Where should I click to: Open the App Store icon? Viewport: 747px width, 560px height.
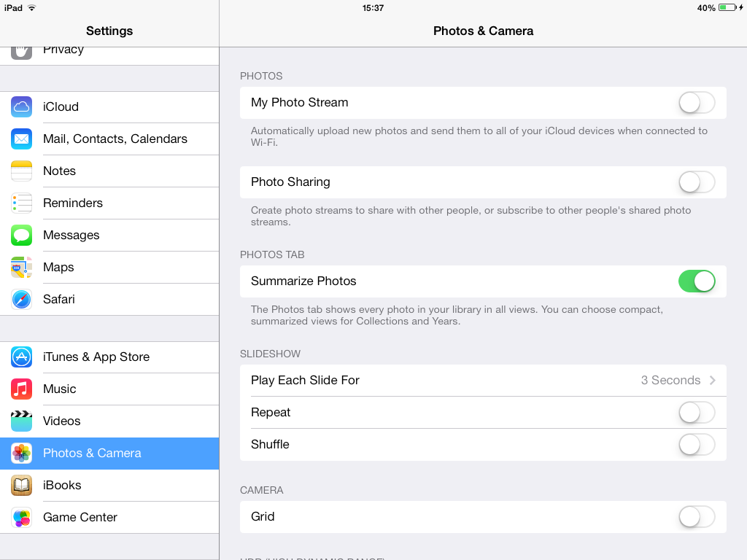click(21, 357)
